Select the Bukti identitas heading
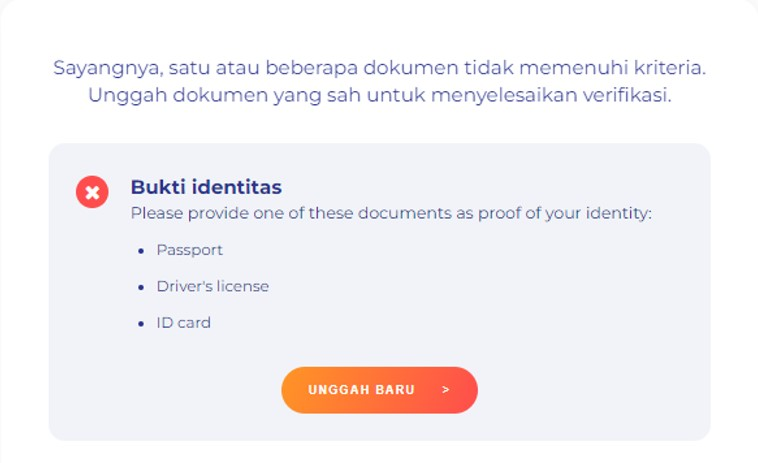758x463 pixels. click(x=206, y=187)
